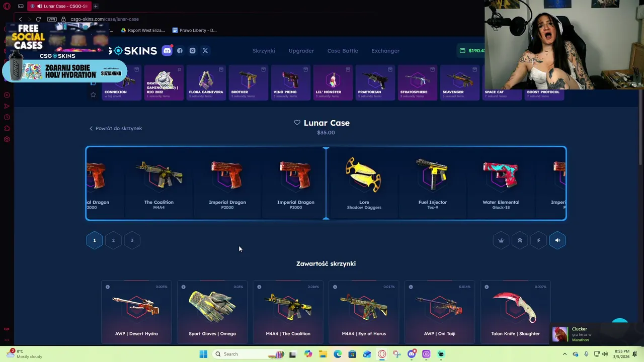
Task: Click the address bar URL field
Action: coord(105,19)
